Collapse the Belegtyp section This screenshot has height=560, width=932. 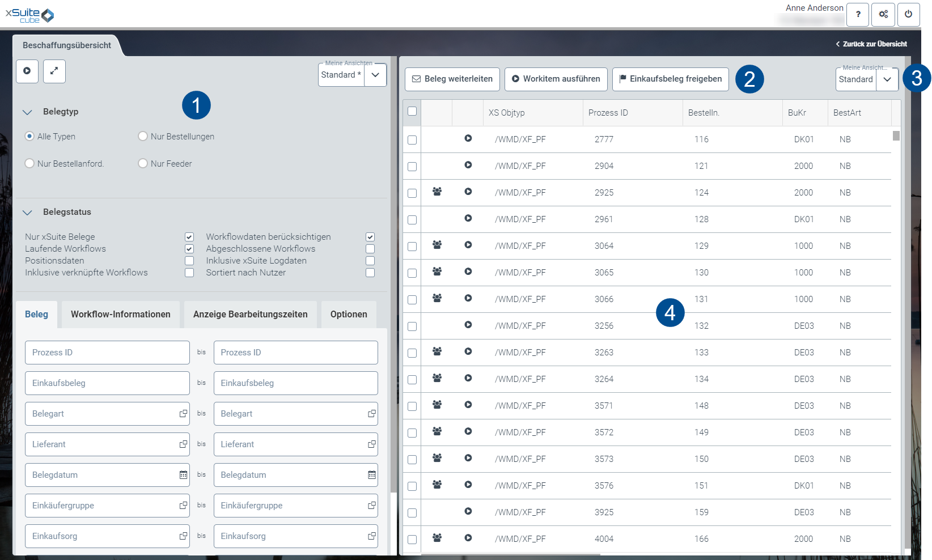[x=27, y=112]
